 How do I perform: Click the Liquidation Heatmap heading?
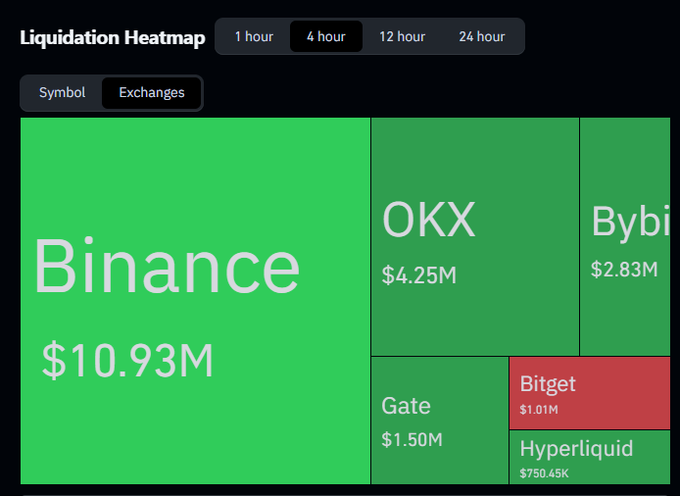(113, 37)
